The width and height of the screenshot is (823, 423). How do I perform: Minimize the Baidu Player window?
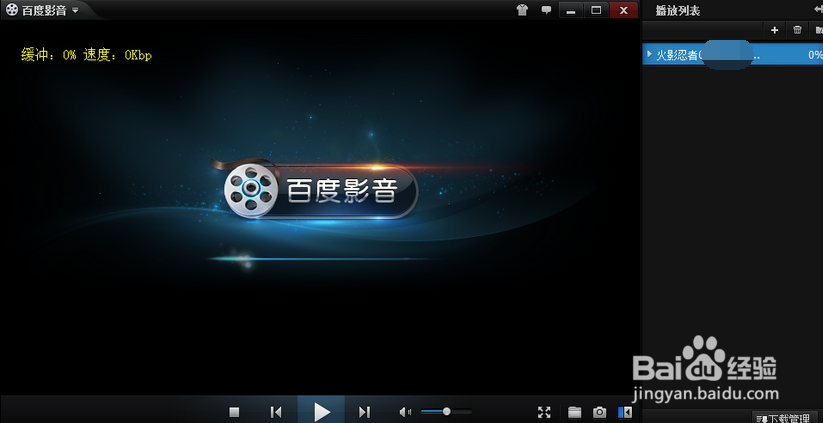571,10
